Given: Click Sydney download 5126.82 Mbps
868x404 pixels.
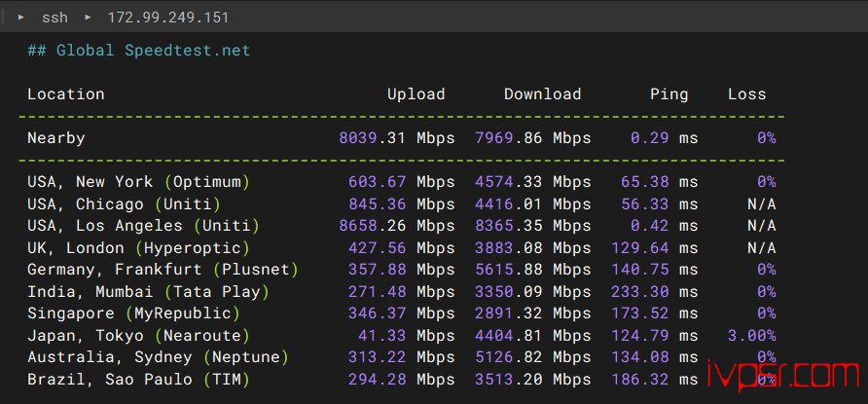Looking at the screenshot, I should tap(533, 357).
